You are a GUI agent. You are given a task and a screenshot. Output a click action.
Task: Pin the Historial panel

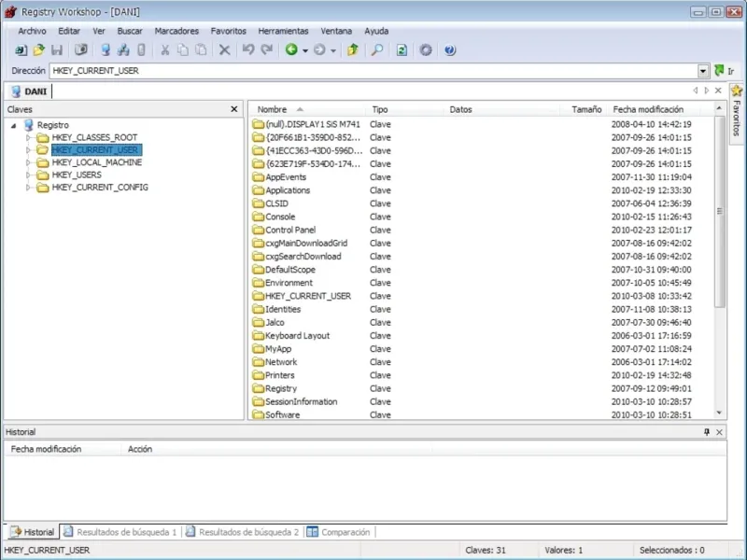707,432
